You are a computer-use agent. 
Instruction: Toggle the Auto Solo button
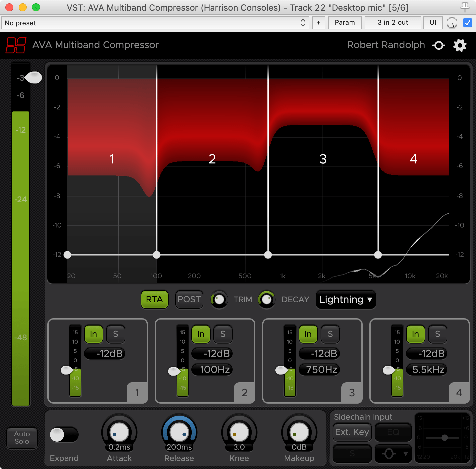click(x=22, y=438)
